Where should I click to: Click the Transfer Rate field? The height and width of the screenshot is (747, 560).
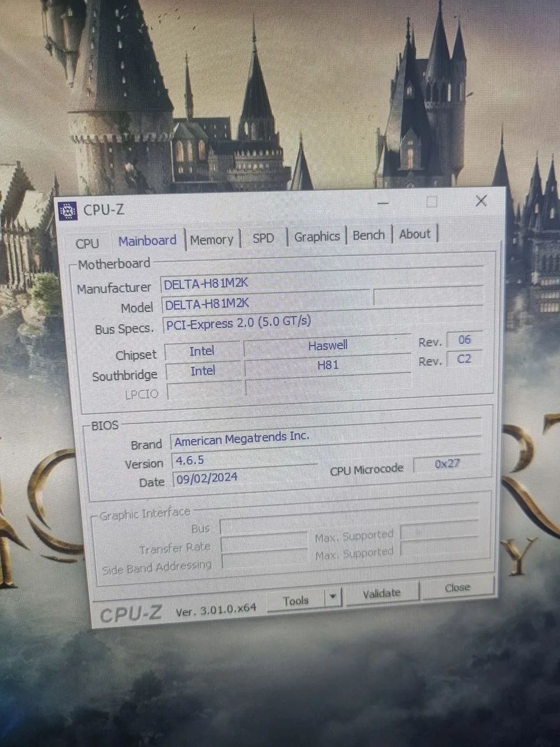264,544
